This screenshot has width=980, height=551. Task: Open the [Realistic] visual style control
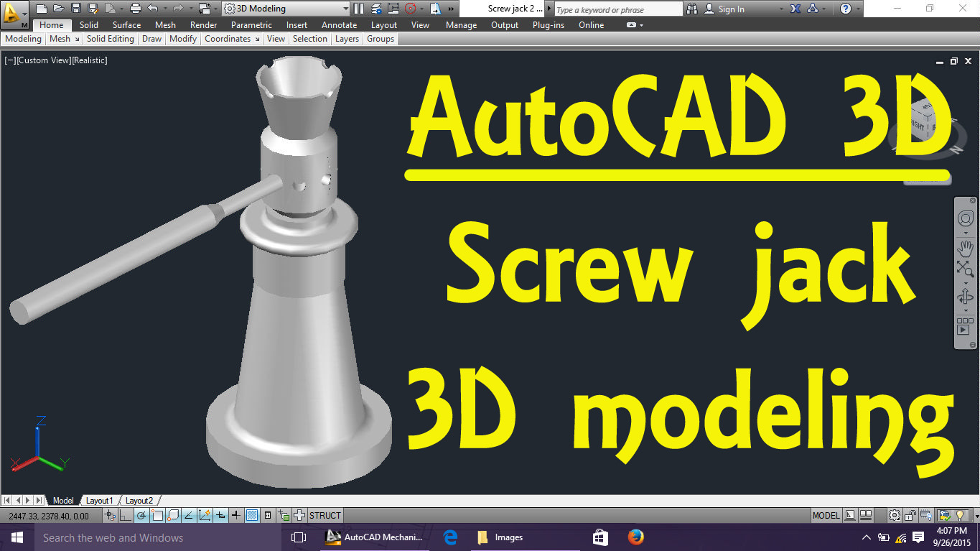point(90,60)
